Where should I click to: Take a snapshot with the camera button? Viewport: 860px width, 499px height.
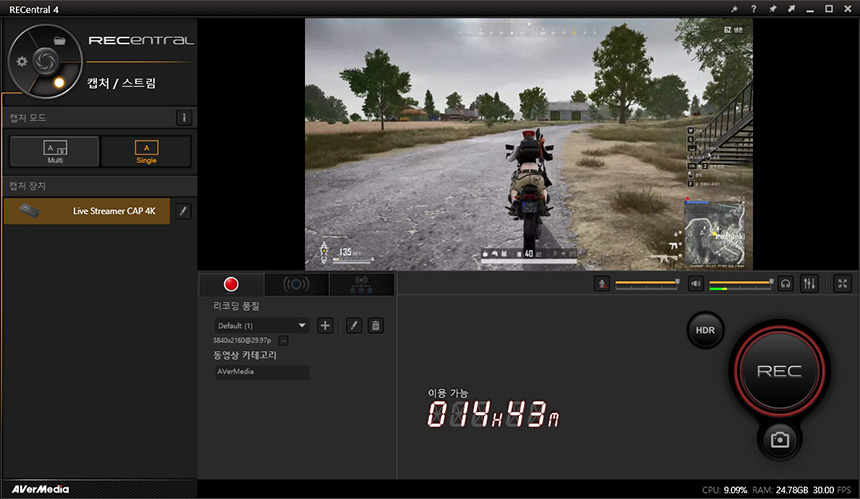(779, 440)
